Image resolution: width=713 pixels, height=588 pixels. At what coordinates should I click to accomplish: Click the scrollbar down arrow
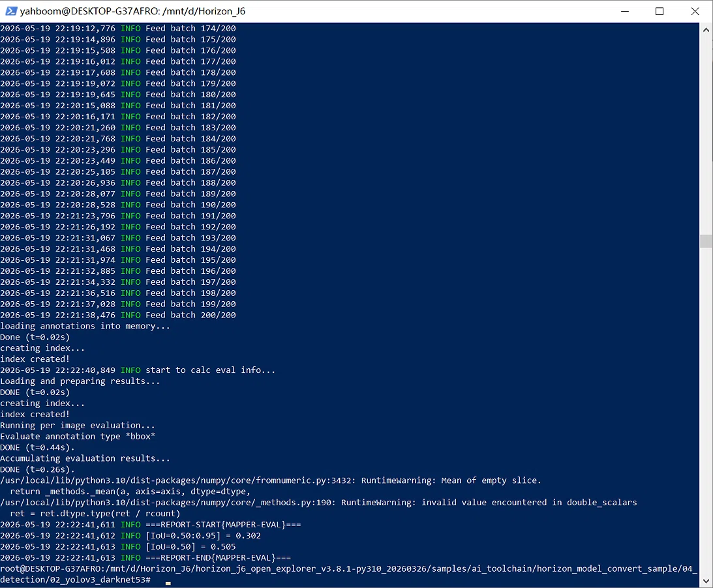[x=706, y=580]
